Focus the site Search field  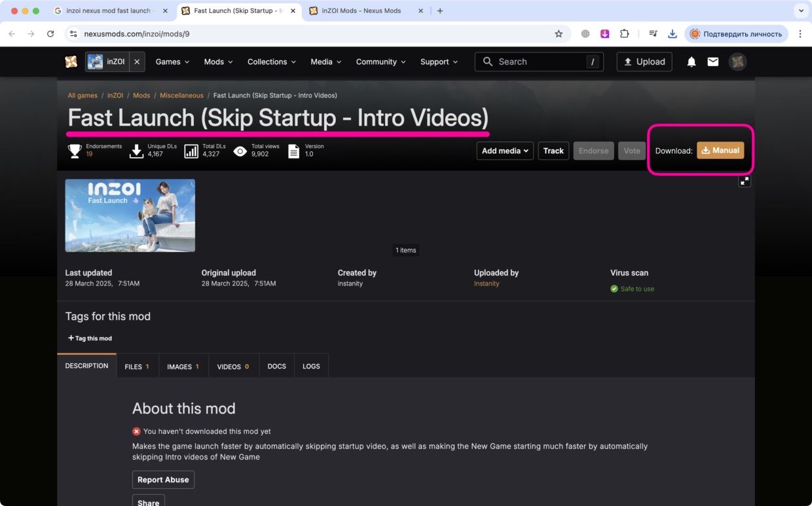(x=539, y=62)
